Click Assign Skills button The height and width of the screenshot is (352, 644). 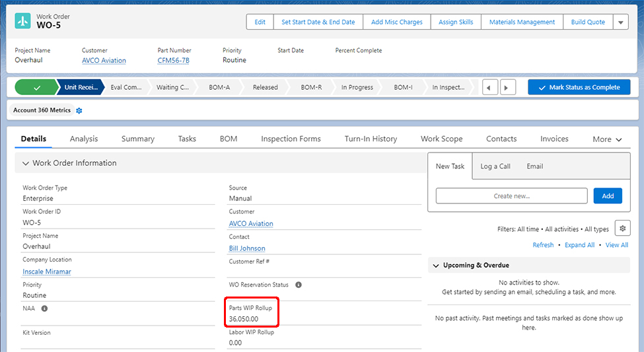click(x=456, y=22)
